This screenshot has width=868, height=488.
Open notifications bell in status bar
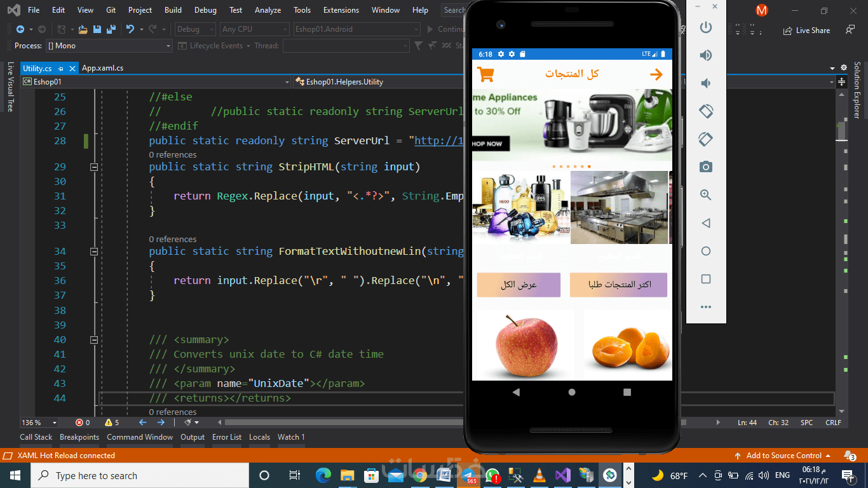click(x=849, y=456)
